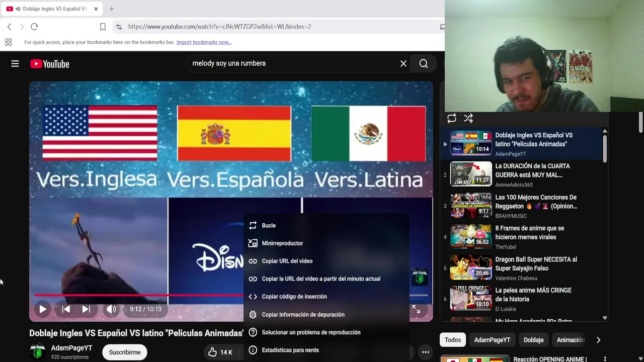Open the YouTube hamburger guide menu
Image resolution: width=644 pixels, height=362 pixels.
point(15,64)
